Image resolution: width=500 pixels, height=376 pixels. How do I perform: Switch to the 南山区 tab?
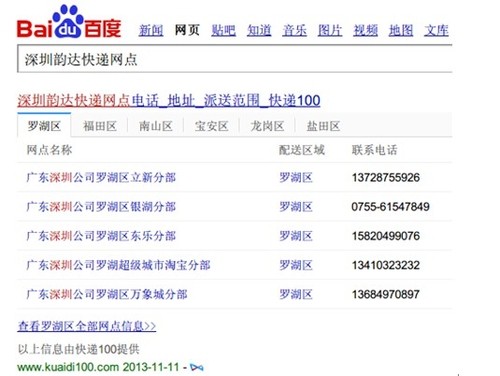[156, 126]
